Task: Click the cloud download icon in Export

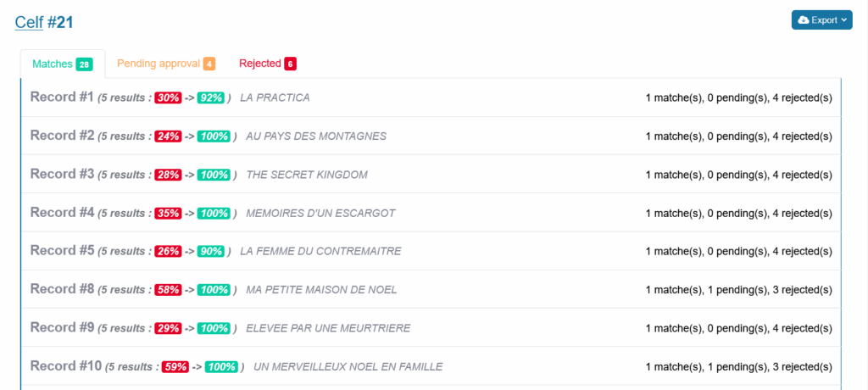Action: [804, 20]
